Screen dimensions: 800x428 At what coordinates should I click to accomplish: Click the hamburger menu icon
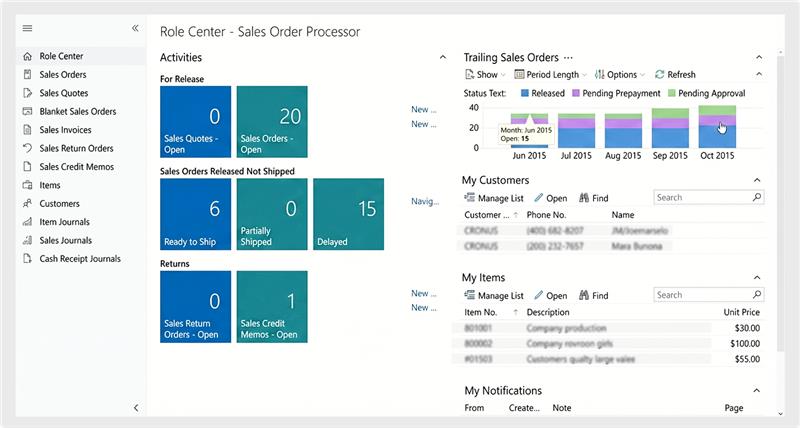[x=27, y=28]
